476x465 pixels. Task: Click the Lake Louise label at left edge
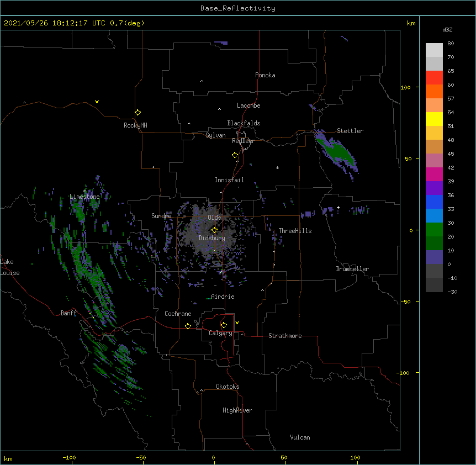click(10, 267)
